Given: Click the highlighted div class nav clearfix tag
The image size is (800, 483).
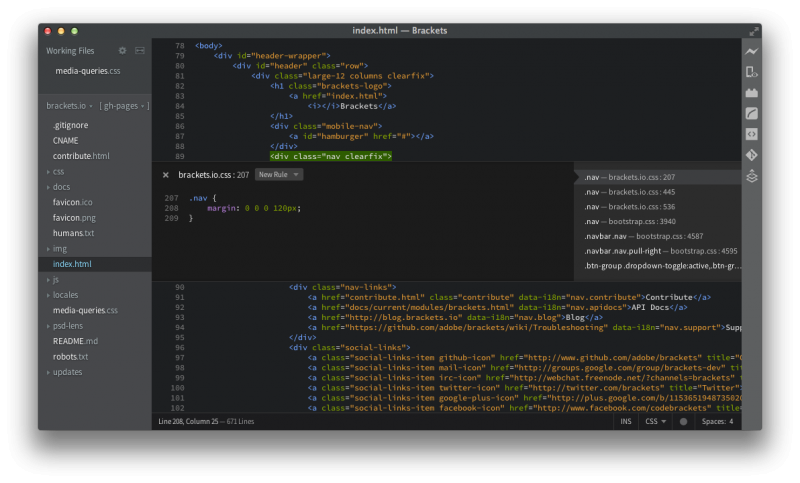Looking at the screenshot, I should point(331,156).
